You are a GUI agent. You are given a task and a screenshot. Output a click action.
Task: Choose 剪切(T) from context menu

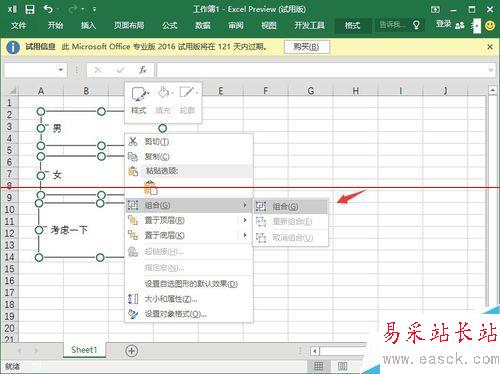[x=189, y=142]
